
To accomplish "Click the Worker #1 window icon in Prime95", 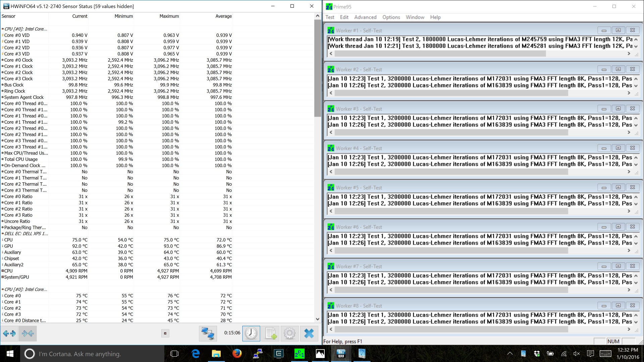I will tap(331, 31).
